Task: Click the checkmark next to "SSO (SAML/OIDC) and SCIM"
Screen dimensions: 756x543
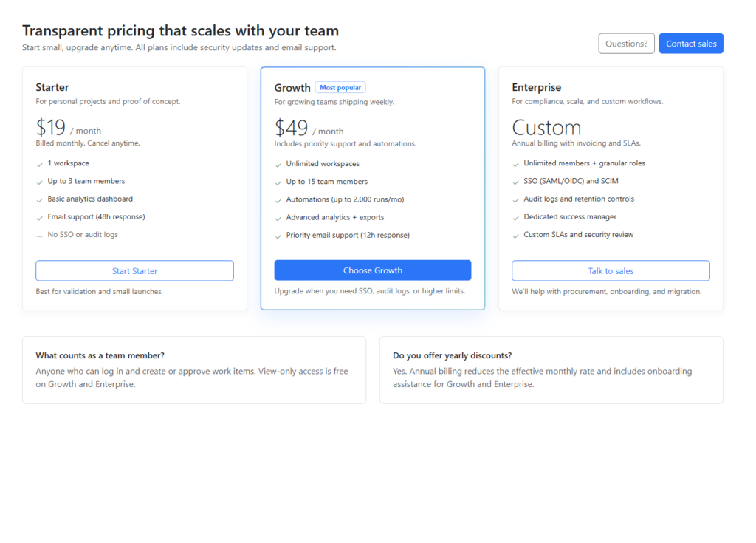Action: point(516,182)
